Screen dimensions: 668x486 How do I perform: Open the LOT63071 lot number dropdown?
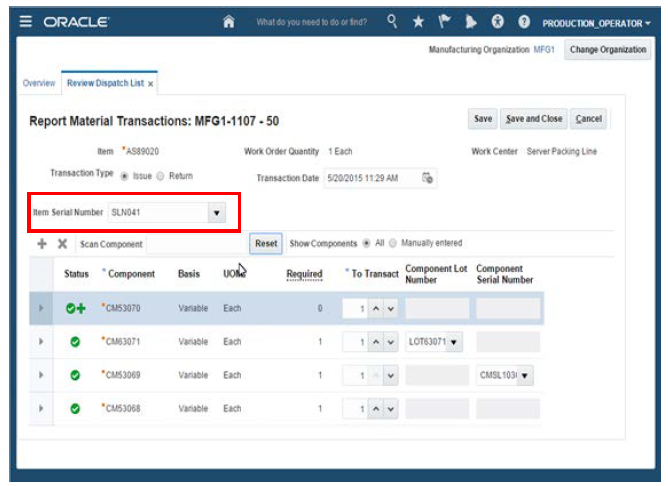click(454, 342)
